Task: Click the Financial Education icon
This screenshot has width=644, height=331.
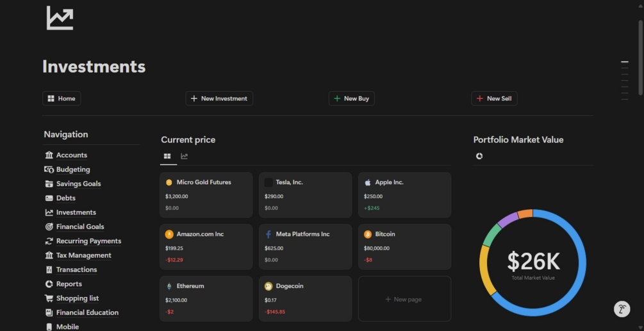Action: tap(49, 312)
